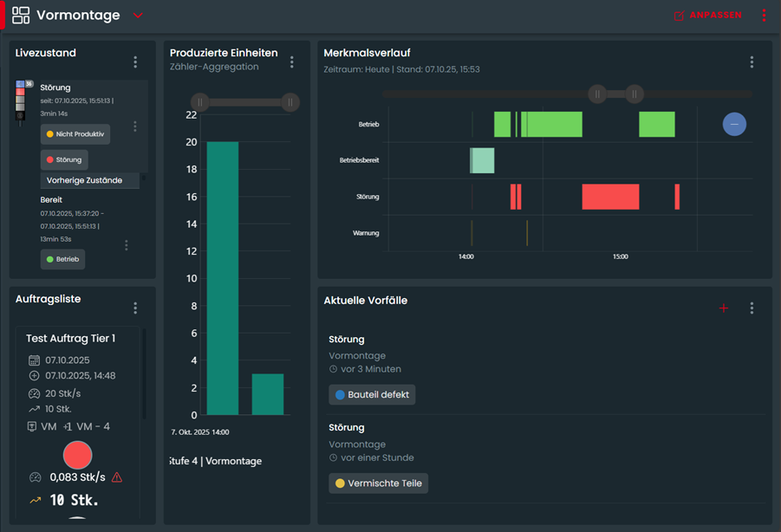This screenshot has height=532, width=781.
Task: Open Merkmalsverlauf panel options menu
Action: (x=752, y=62)
